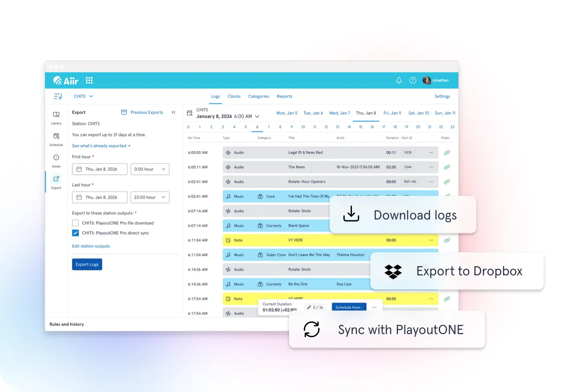Open the help icon in the top bar
The height and width of the screenshot is (392, 579).
[413, 80]
